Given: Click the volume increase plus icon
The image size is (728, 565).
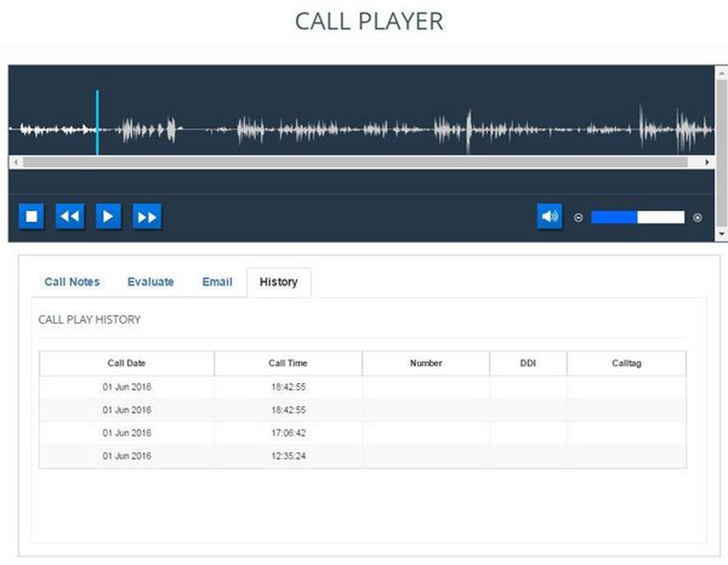Looking at the screenshot, I should tap(697, 218).
